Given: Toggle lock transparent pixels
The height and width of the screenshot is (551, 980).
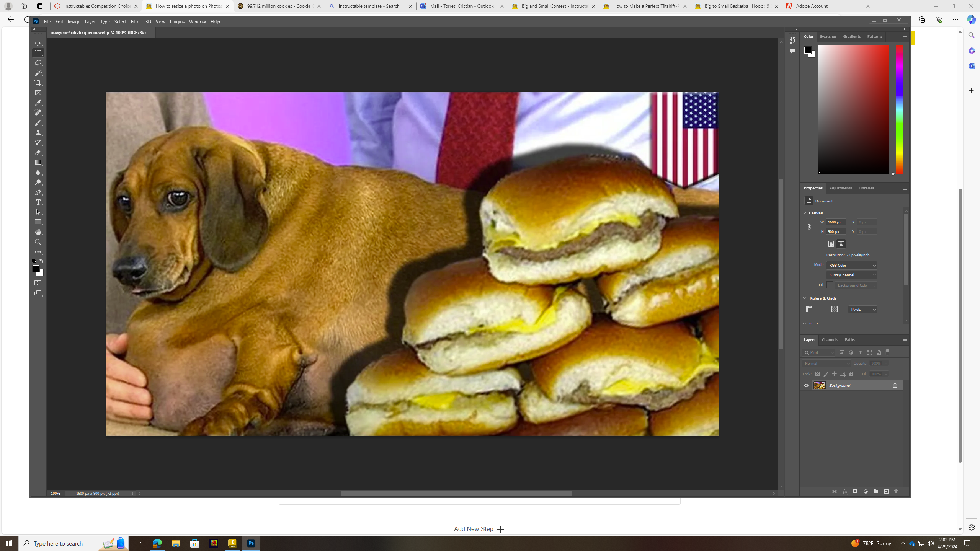Looking at the screenshot, I should 817,374.
